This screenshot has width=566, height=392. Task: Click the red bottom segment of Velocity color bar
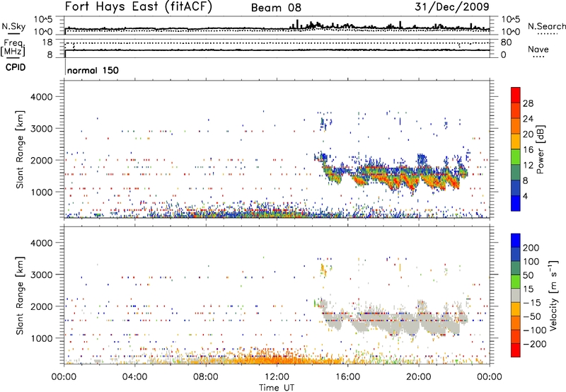click(x=516, y=350)
